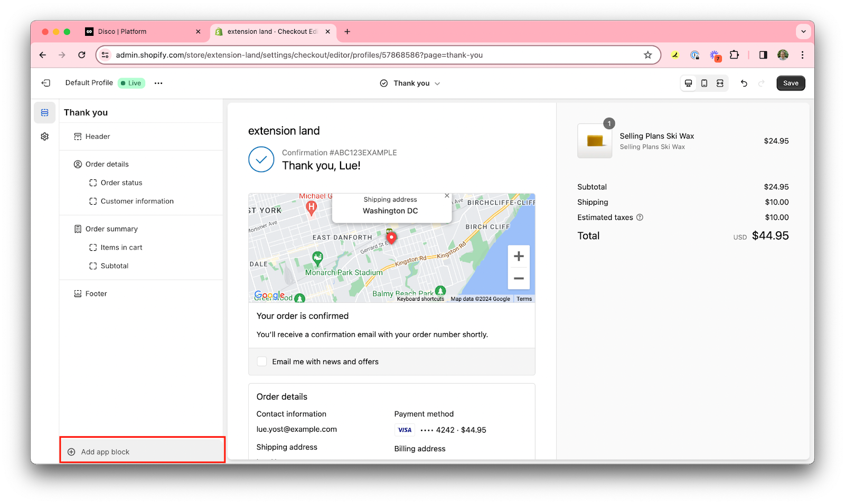Screen dimensions: 845x504
Task: Click the Estimated taxes help icon
Action: click(x=640, y=217)
